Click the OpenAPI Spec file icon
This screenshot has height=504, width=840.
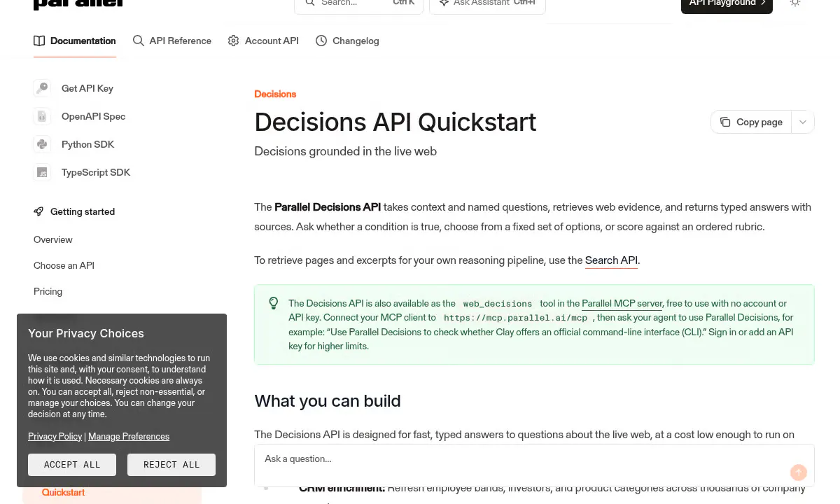[42, 116]
